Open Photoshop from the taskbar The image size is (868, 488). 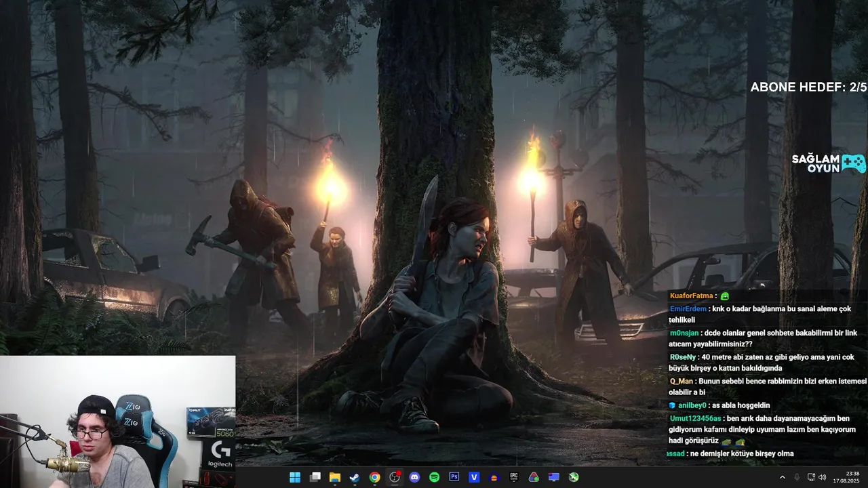point(454,477)
